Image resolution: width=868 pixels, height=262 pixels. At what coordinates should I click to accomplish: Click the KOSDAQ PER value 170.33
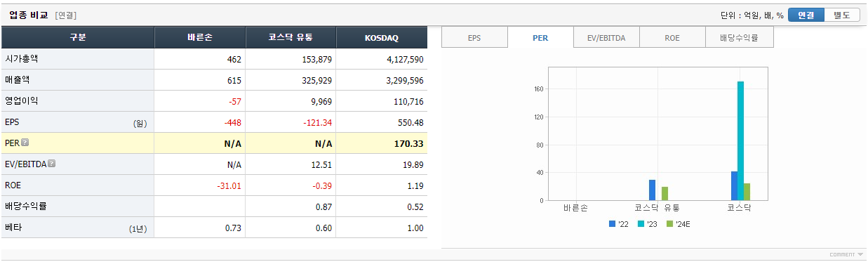408,143
